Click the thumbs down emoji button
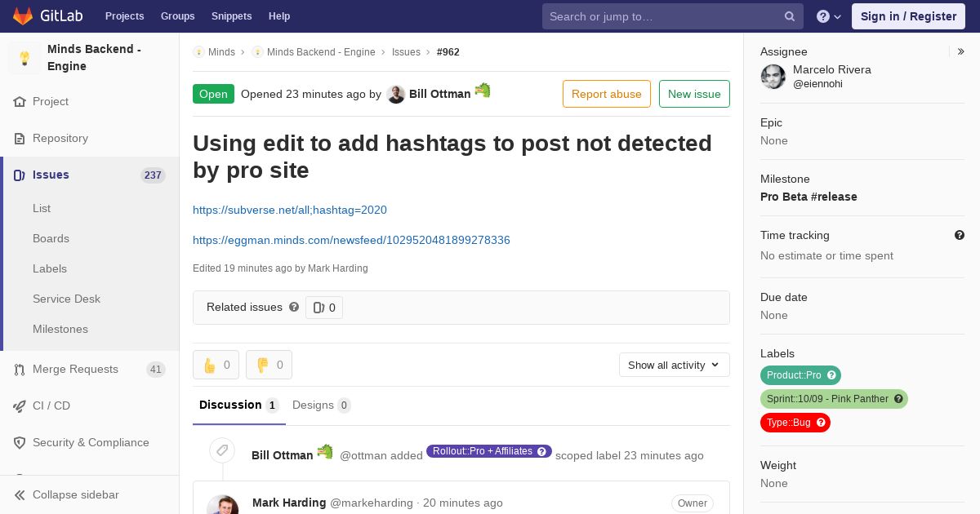 point(269,365)
